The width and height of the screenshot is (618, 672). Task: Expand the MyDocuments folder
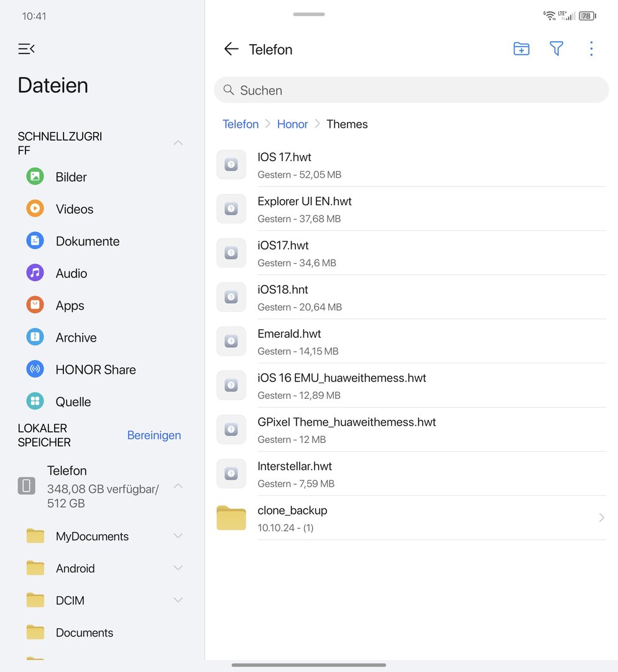(x=178, y=536)
